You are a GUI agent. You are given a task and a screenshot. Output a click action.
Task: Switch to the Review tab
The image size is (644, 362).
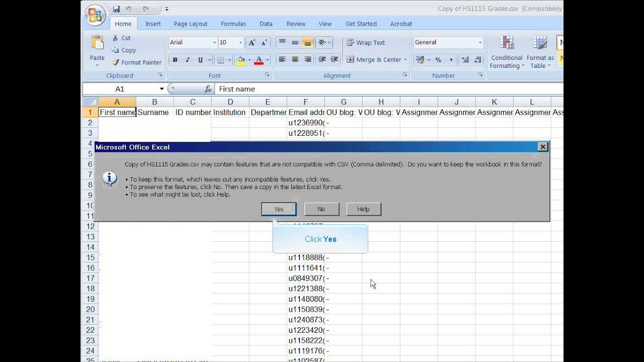coord(296,24)
